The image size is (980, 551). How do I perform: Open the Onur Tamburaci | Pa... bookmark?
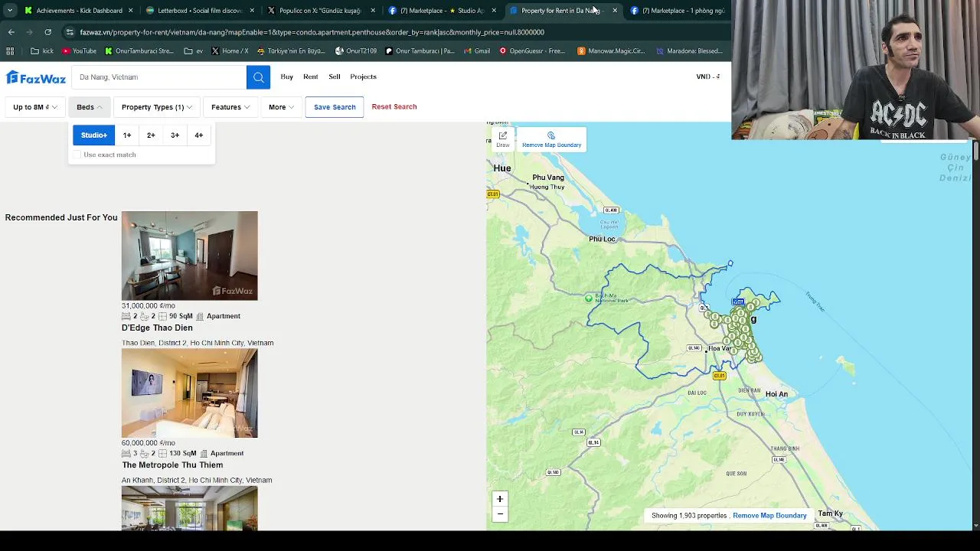click(x=420, y=51)
